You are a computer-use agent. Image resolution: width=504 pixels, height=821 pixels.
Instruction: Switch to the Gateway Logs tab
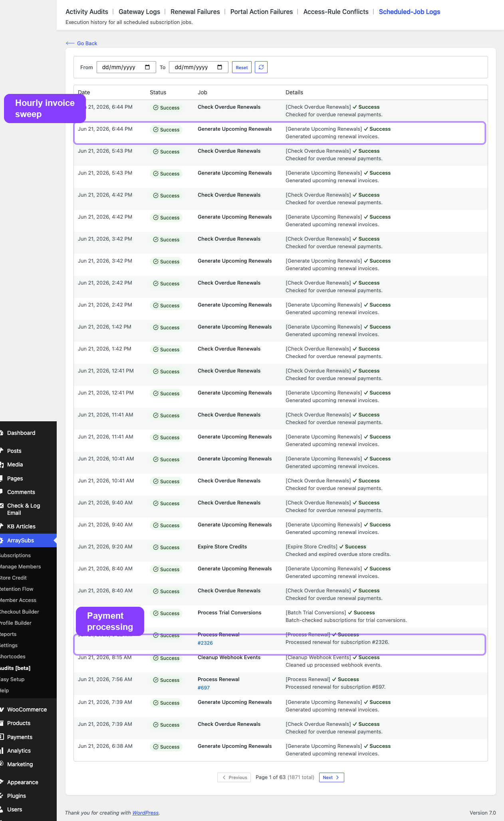[139, 12]
